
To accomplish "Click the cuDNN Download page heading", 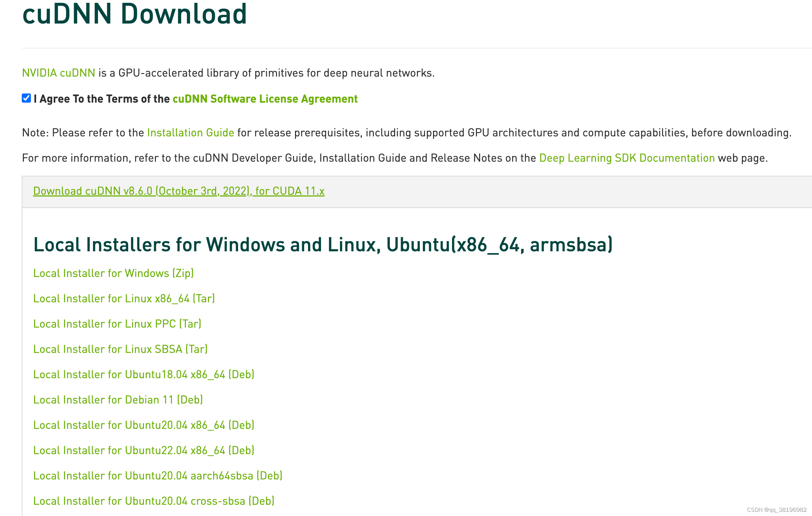I will pos(135,13).
